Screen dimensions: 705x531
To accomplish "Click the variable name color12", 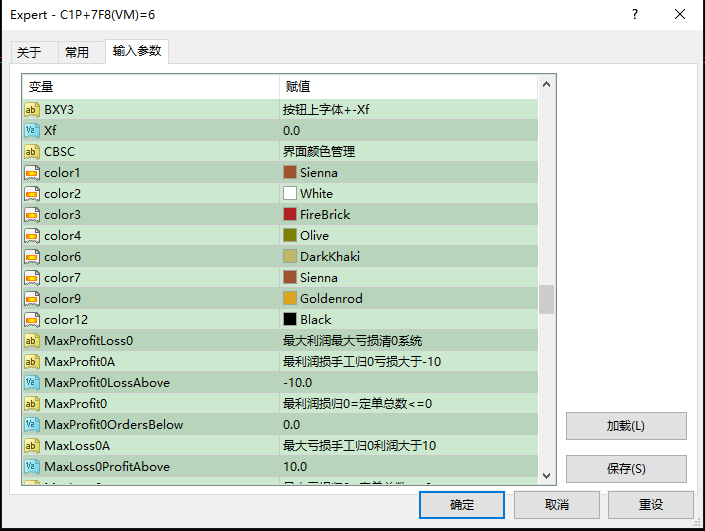I will click(x=66, y=320).
